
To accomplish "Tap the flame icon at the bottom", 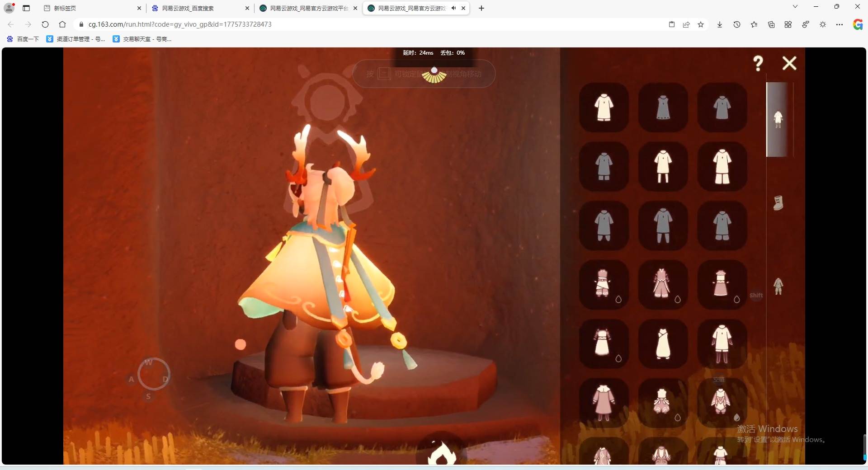I will (x=442, y=453).
